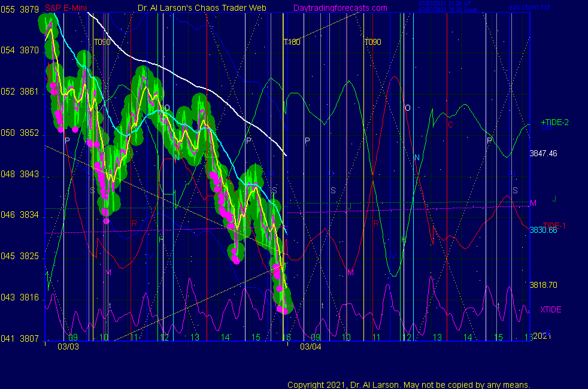The image size is (588, 389).
Task: Click the magenta M label at right edge
Action: tap(533, 203)
